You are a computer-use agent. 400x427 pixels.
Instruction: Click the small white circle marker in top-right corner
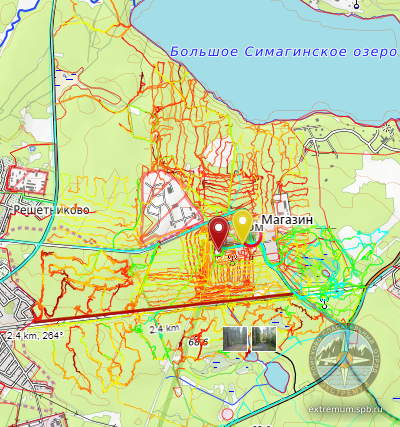point(357,6)
